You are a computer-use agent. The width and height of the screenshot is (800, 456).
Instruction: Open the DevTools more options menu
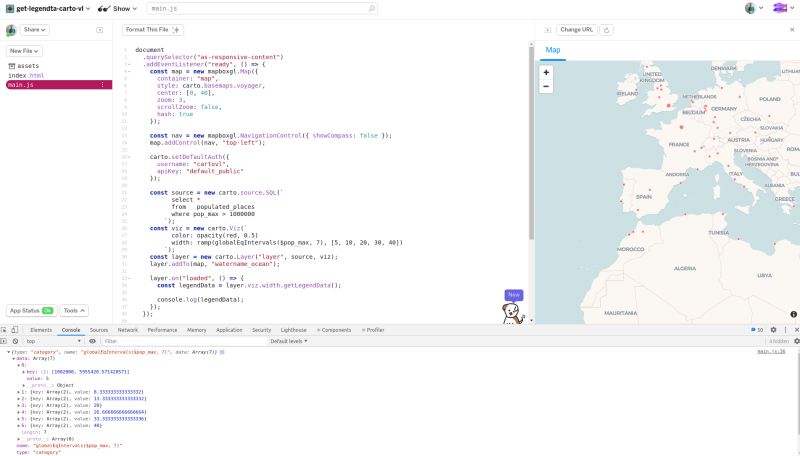click(786, 330)
